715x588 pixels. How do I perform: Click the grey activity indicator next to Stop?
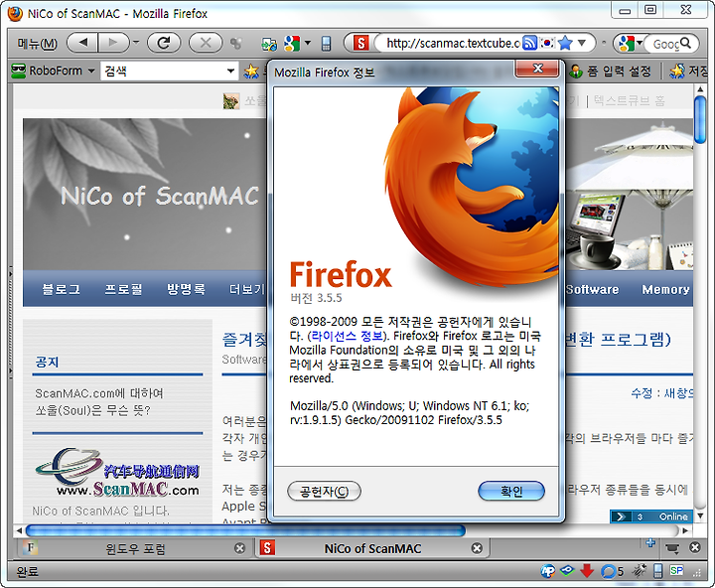point(235,44)
